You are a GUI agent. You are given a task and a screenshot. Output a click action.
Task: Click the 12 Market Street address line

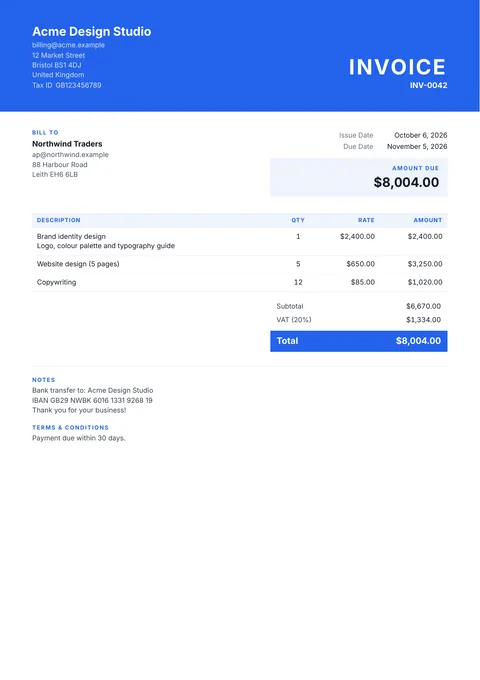point(59,55)
